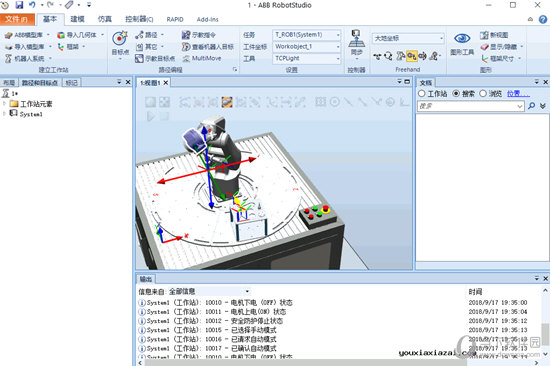Switch to the 控制器 controller tab

click(x=139, y=19)
